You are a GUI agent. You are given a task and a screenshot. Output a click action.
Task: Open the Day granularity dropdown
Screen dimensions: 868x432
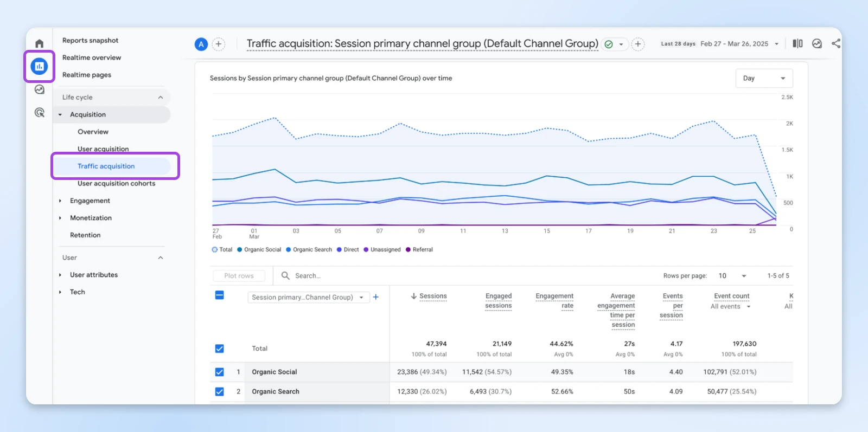point(764,78)
